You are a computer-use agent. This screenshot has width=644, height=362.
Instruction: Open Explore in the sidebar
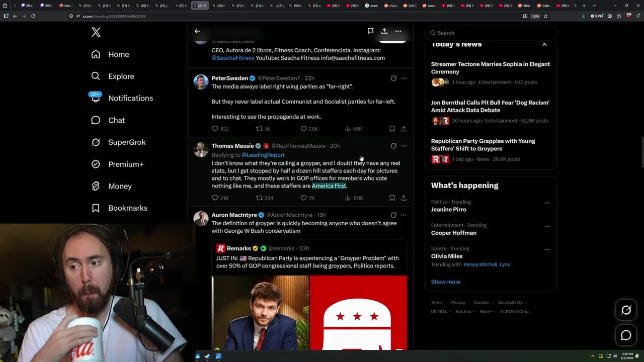[113, 76]
